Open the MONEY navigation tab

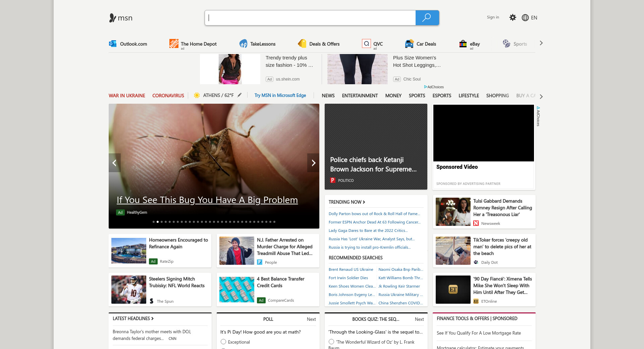pyautogui.click(x=393, y=96)
